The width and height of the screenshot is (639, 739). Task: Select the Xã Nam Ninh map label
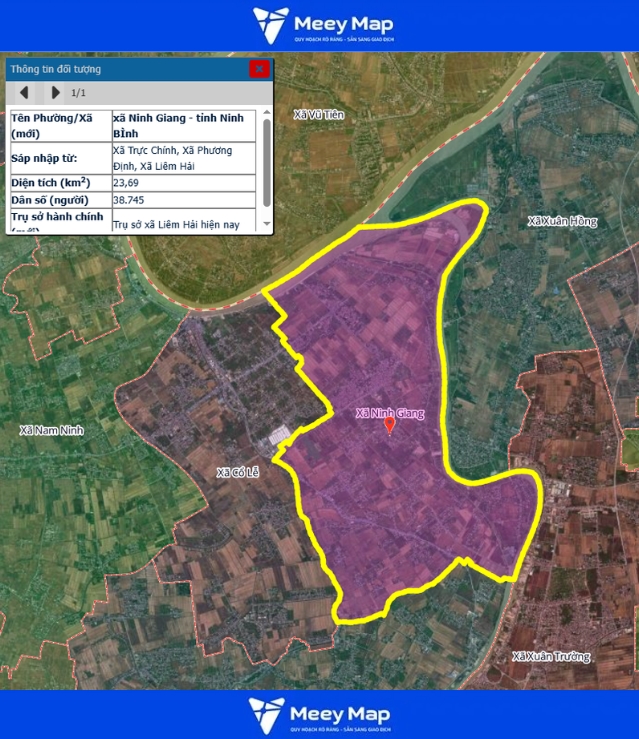coord(51,430)
